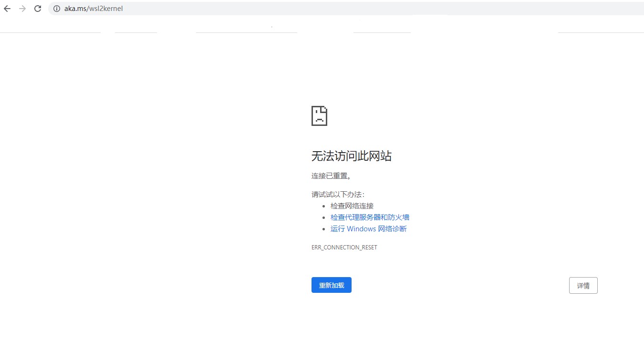
Task: Click the browser forward arrow
Action: tap(22, 9)
